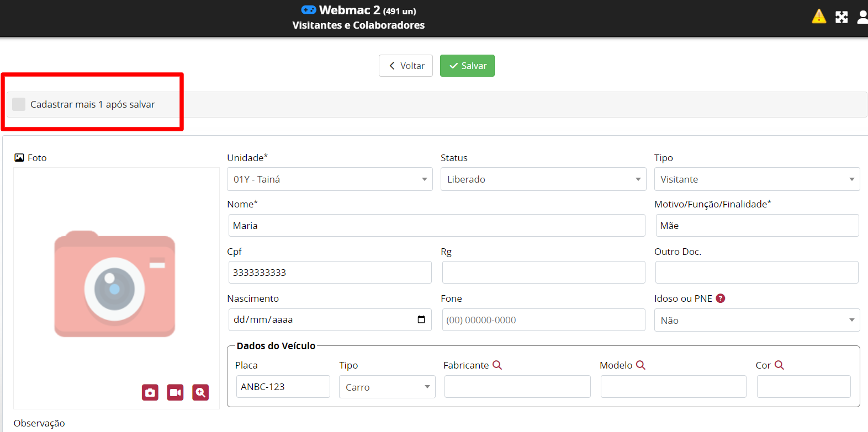Click the Fone input field

543,320
